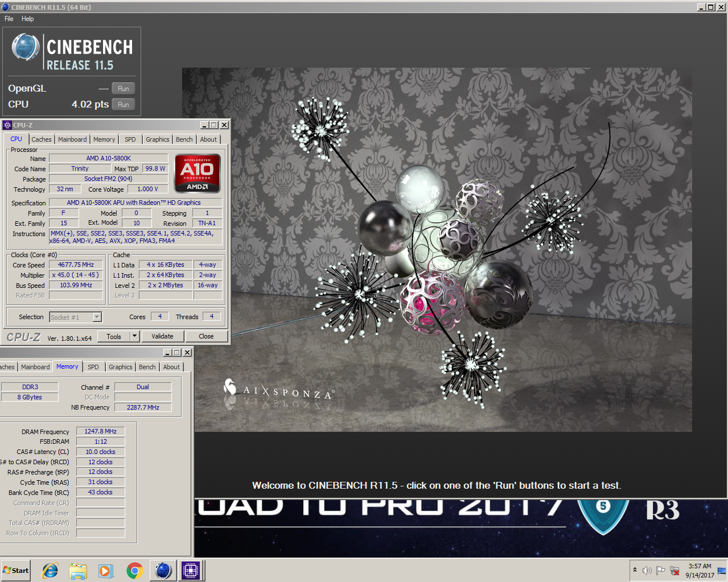Minimize the front CPU-Z window
Viewport: 728px width, 582px height.
tap(204, 125)
